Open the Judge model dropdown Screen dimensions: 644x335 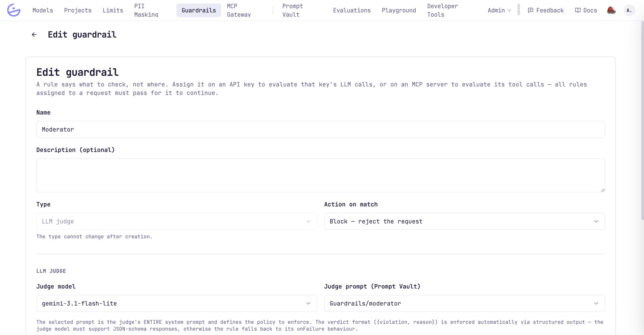176,304
